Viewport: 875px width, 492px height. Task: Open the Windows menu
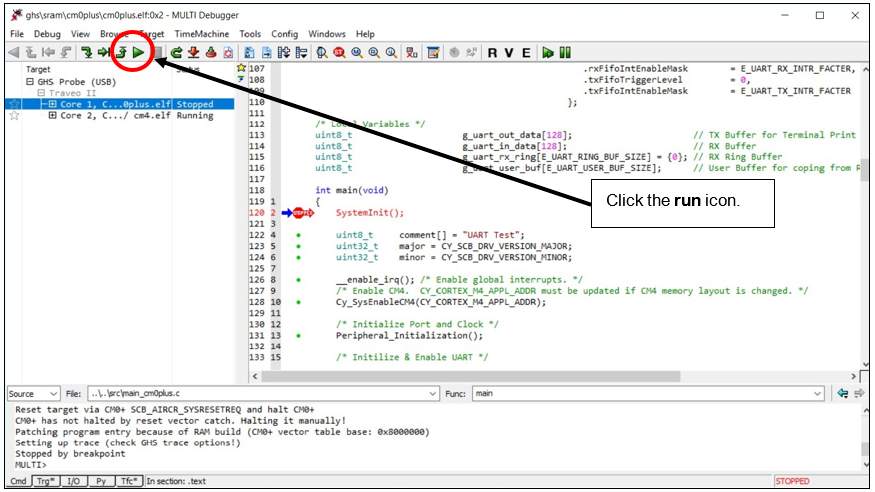click(x=326, y=33)
